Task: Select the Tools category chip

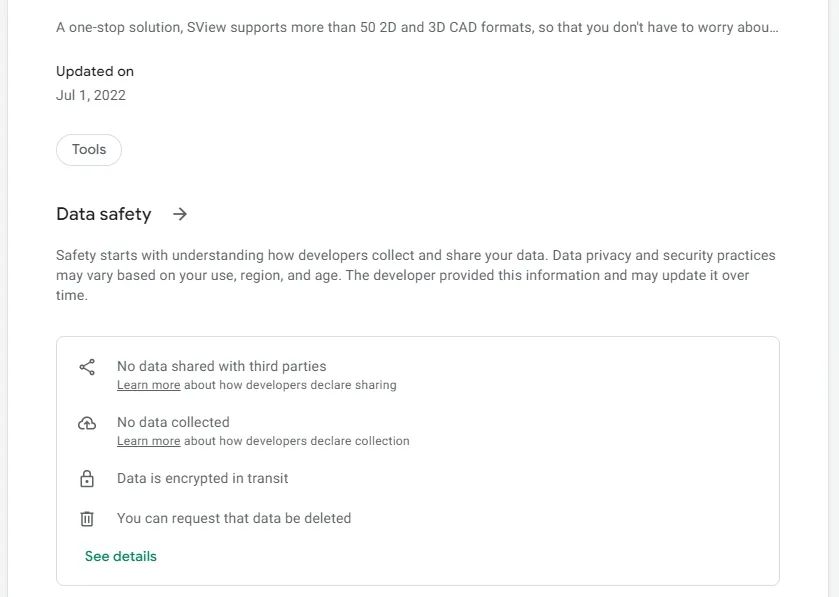Action: (x=89, y=150)
